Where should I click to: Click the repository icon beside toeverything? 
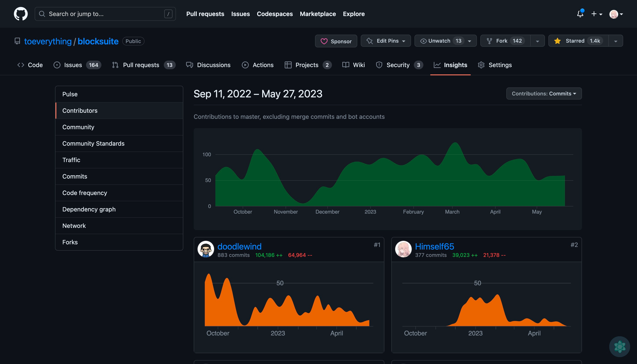click(17, 41)
